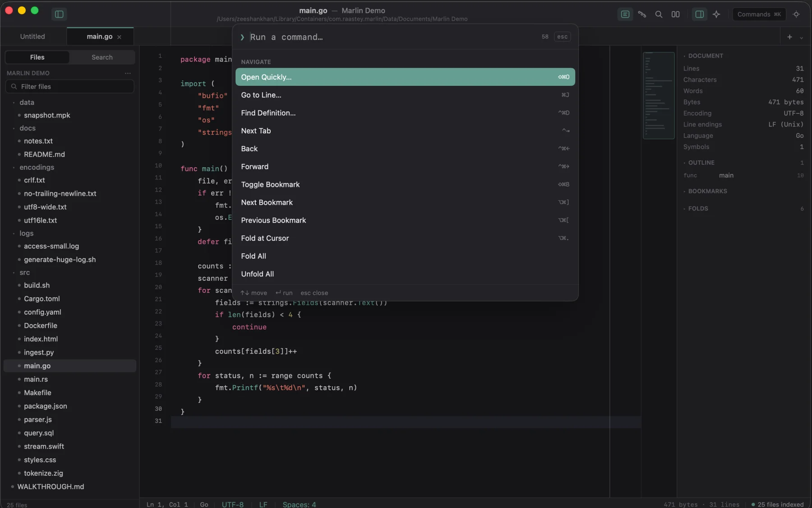
Task: Click the esc button in palette
Action: pos(562,37)
